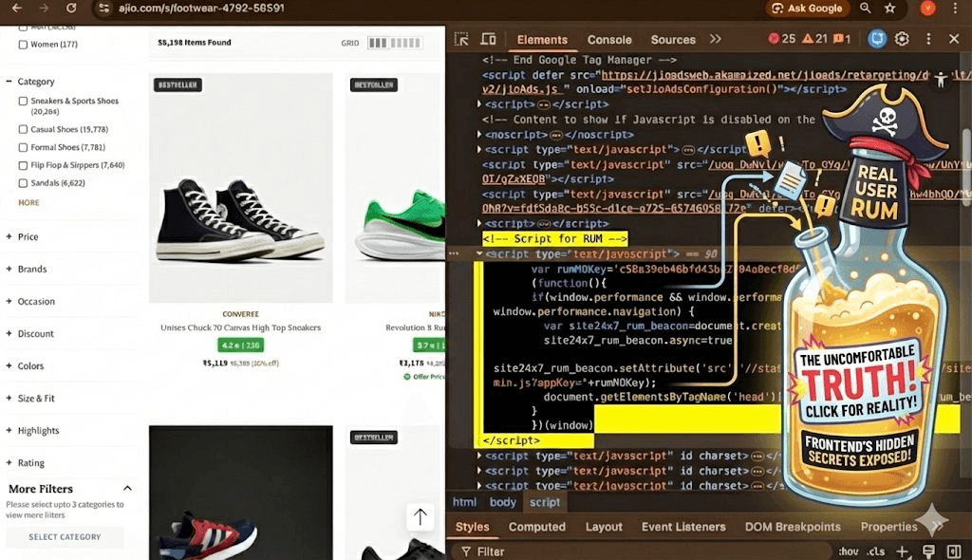Open the DevTools three-dot menu
This screenshot has width=972, height=560.
[928, 39]
